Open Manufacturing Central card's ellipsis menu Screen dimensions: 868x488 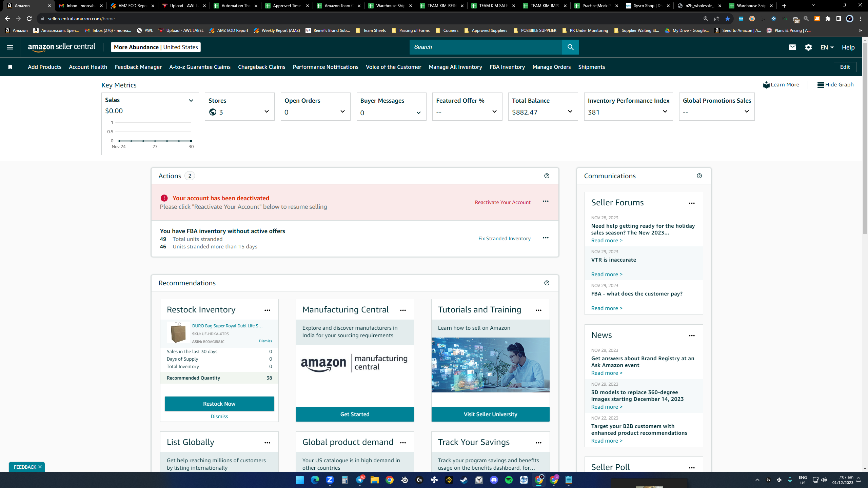click(403, 310)
